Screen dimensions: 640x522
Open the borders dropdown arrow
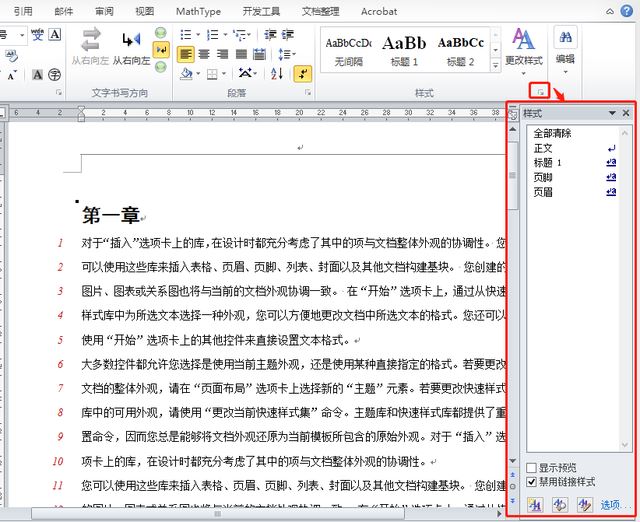pos(224,74)
